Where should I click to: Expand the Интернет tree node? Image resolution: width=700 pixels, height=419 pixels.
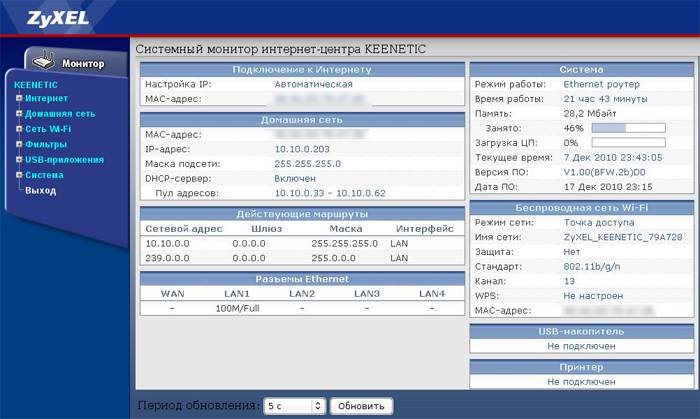[x=19, y=98]
